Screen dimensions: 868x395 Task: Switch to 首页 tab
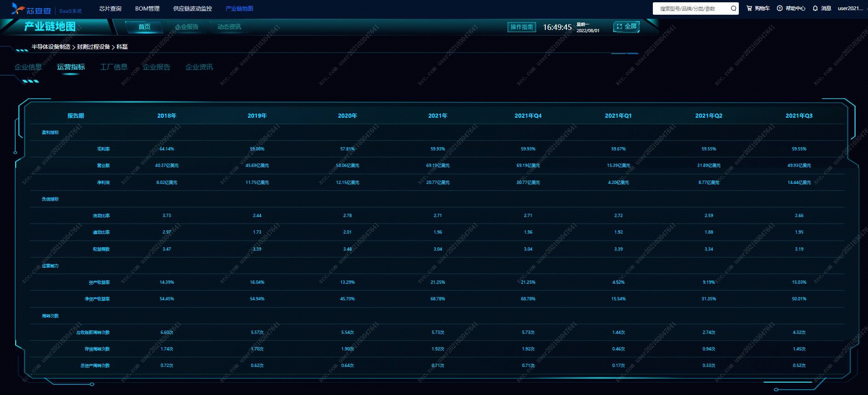pyautogui.click(x=144, y=27)
